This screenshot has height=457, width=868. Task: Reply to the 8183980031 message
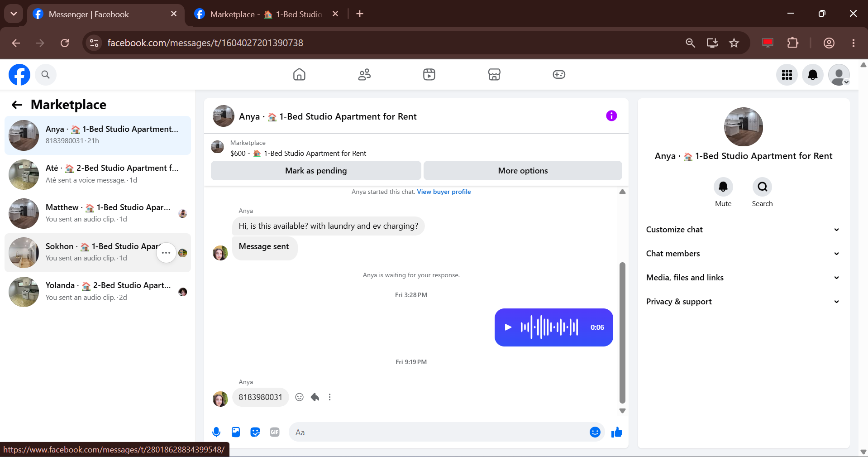point(315,397)
